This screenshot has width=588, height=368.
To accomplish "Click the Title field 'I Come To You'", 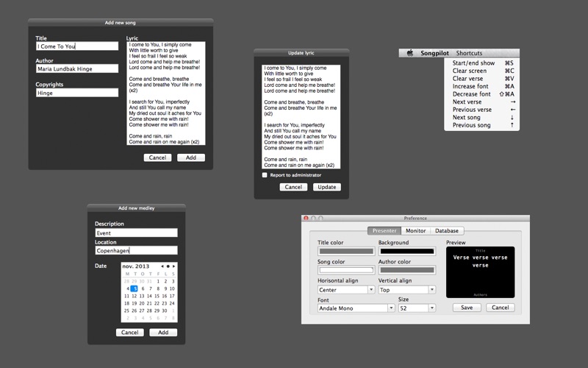I will pos(77,46).
